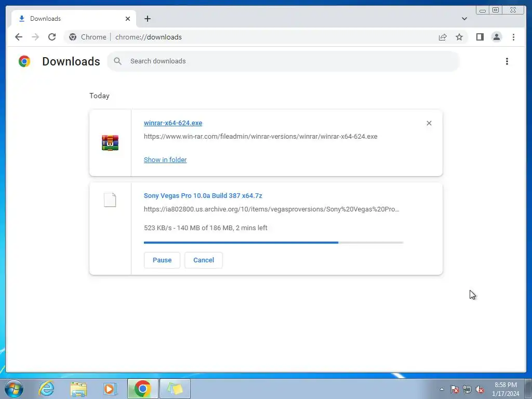Open the clock showing 8:58 PM
The image size is (532, 399).
coord(506,389)
